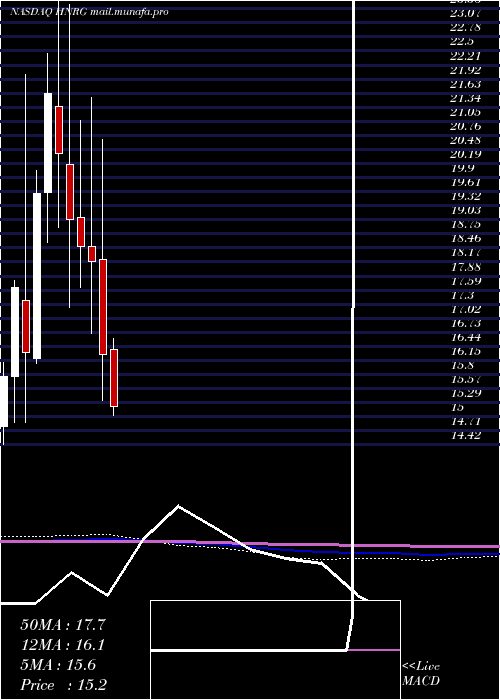Click the 22.78 price axis label
Screen dimensions: 500x700
tap(466, 27)
